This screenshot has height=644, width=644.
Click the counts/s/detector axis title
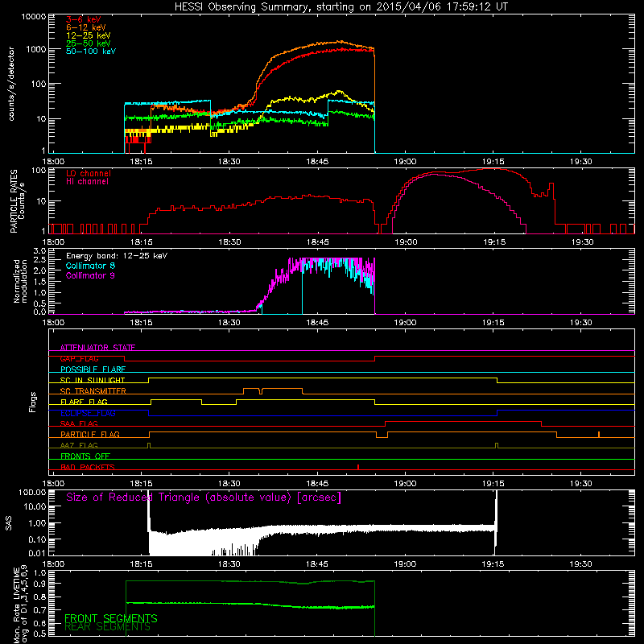(11, 84)
